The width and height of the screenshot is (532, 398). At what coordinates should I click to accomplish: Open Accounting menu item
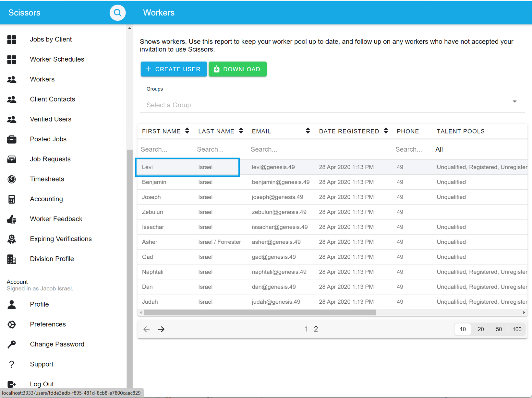click(x=46, y=199)
